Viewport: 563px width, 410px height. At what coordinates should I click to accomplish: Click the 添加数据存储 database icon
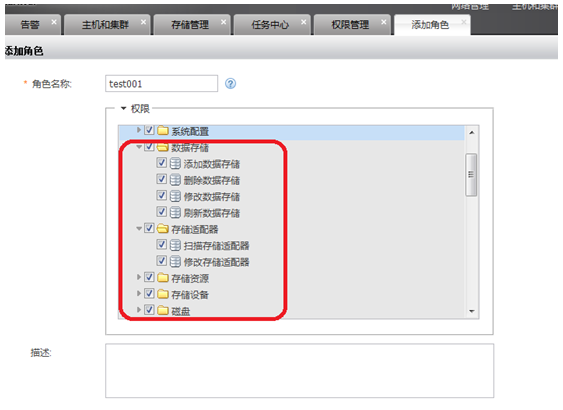pyautogui.click(x=175, y=163)
